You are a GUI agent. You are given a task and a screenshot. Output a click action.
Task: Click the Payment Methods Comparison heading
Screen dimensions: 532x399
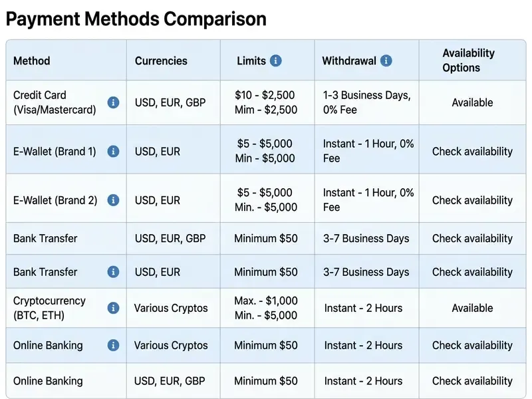(x=136, y=19)
